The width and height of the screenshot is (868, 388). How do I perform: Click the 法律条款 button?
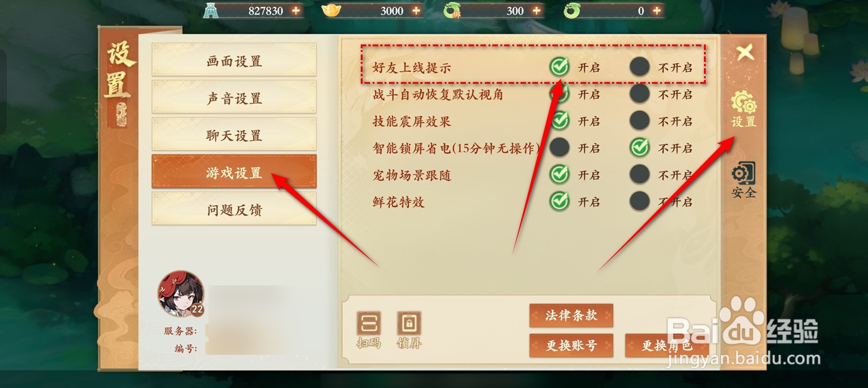571,315
